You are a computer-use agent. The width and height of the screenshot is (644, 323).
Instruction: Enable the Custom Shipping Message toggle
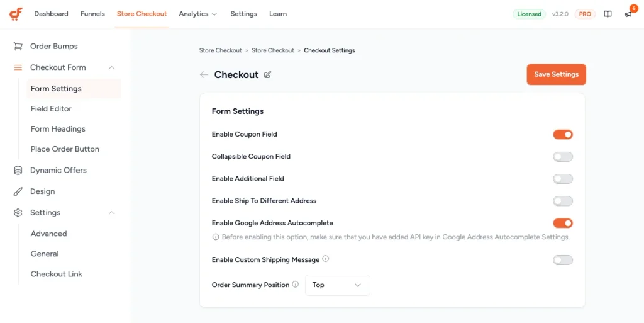[x=563, y=260]
